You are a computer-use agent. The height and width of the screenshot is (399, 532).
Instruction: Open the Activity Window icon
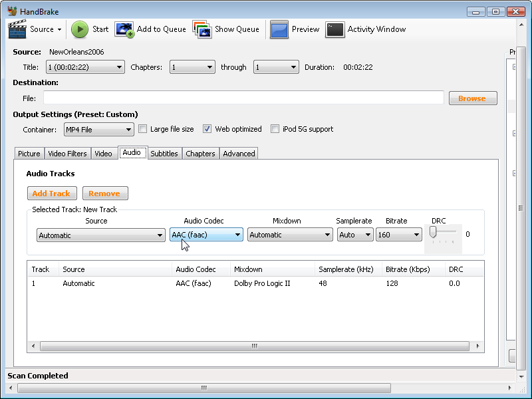pos(335,29)
